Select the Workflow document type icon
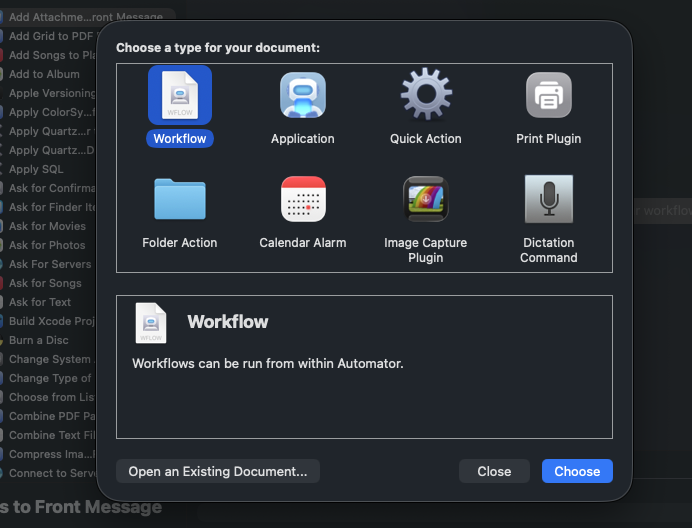This screenshot has width=692, height=528. click(180, 96)
